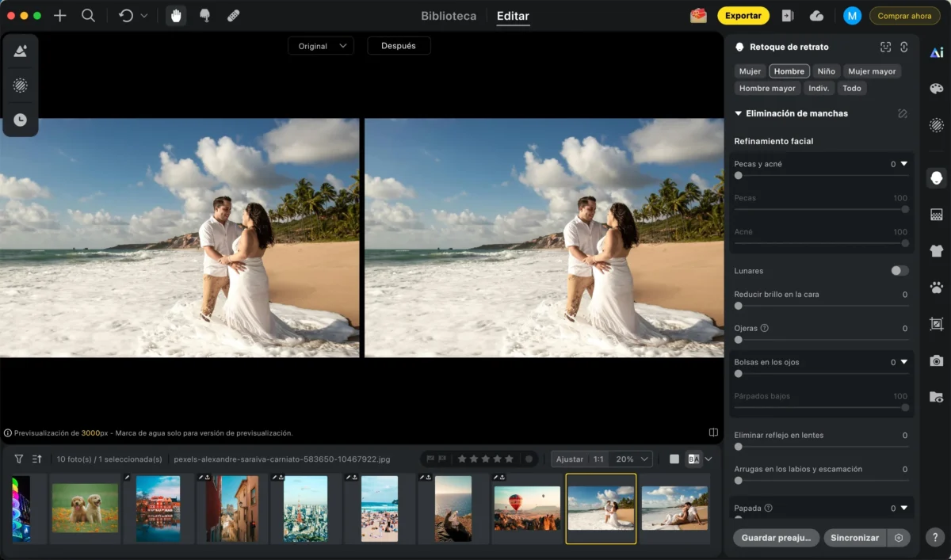951x560 pixels.
Task: Switch to the Editar tab
Action: (x=513, y=16)
